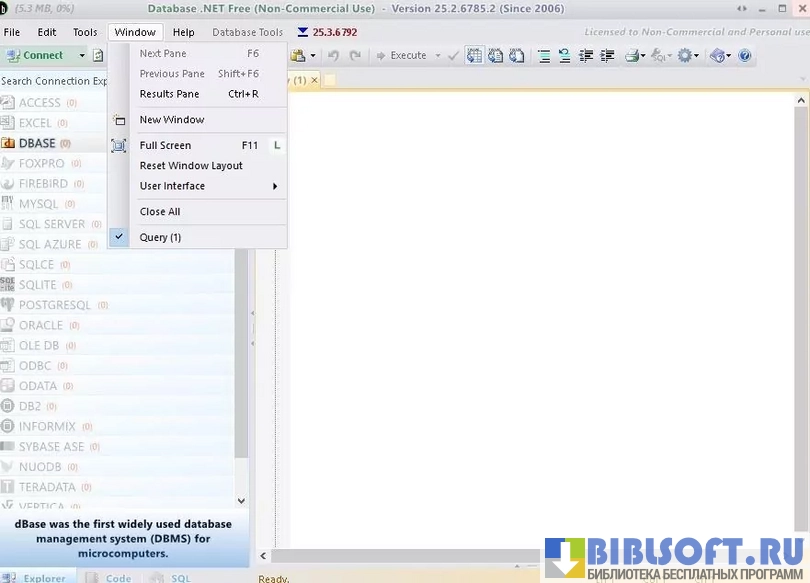The width and height of the screenshot is (810, 583).
Task: Select the DBASE connection type
Action: [x=37, y=143]
